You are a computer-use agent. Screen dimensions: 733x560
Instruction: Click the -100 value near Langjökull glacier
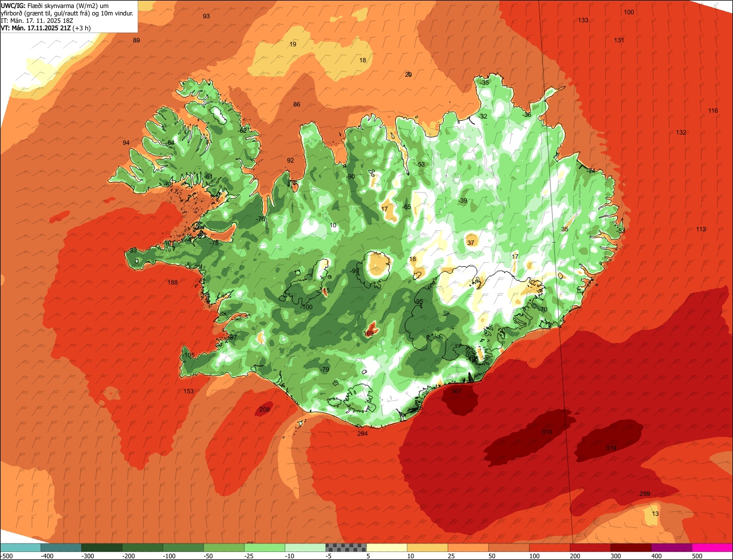point(306,307)
